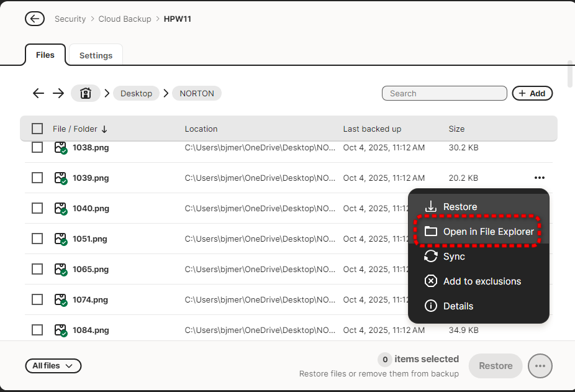Select Add to exclusions in context menu
The image size is (575, 392).
(482, 281)
